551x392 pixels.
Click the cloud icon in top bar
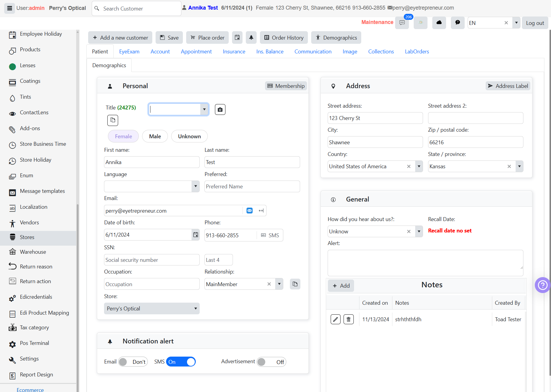(x=439, y=23)
